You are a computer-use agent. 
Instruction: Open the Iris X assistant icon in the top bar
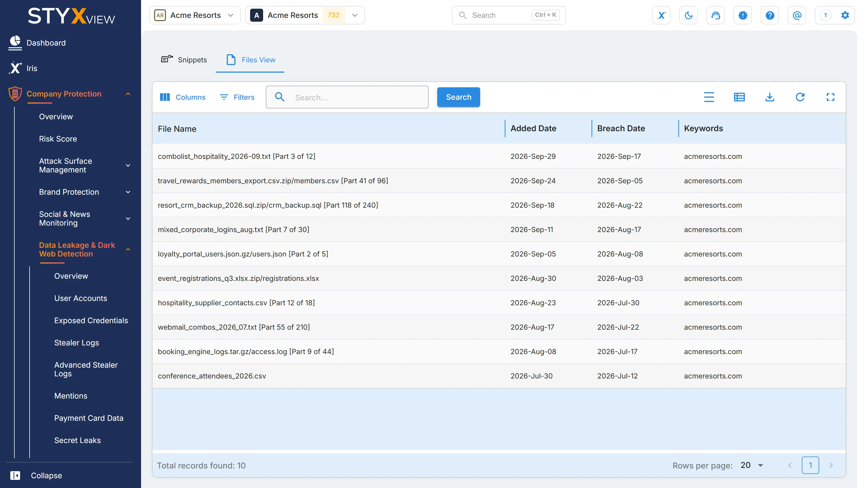(661, 15)
